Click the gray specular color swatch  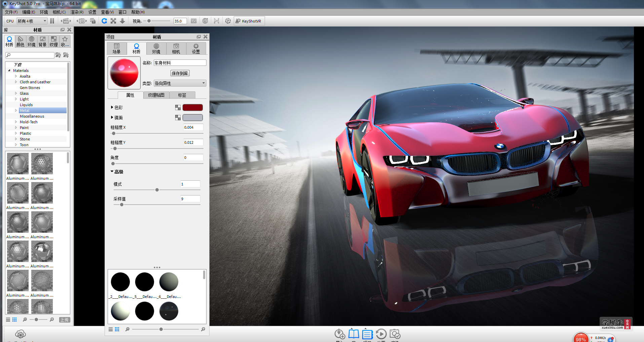point(193,118)
